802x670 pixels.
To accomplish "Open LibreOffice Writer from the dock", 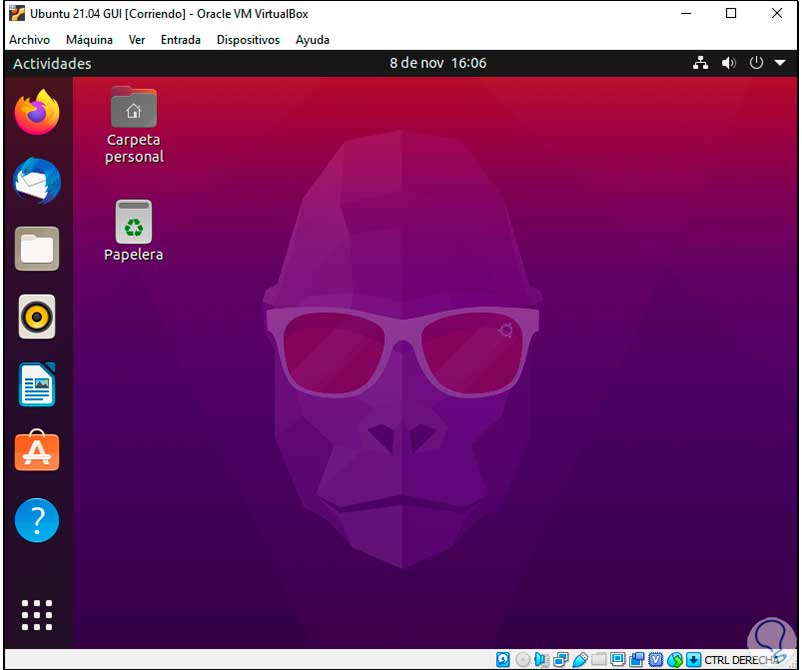I will pyautogui.click(x=37, y=385).
